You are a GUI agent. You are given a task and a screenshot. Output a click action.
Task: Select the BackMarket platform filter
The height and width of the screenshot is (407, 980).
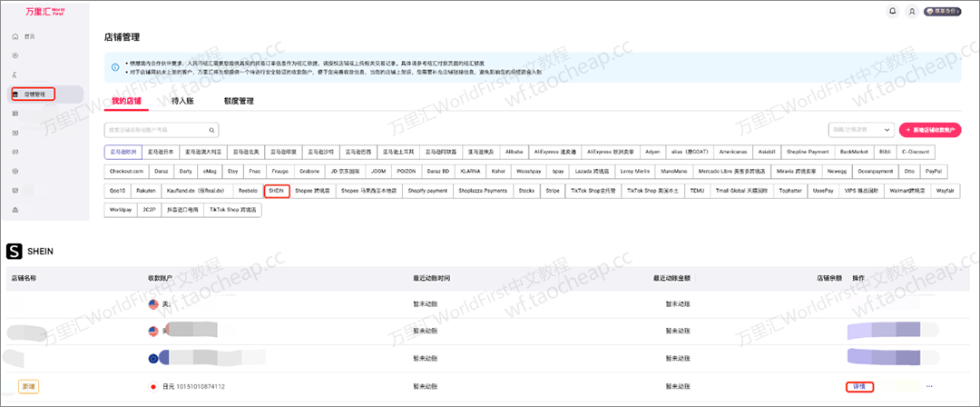[853, 152]
